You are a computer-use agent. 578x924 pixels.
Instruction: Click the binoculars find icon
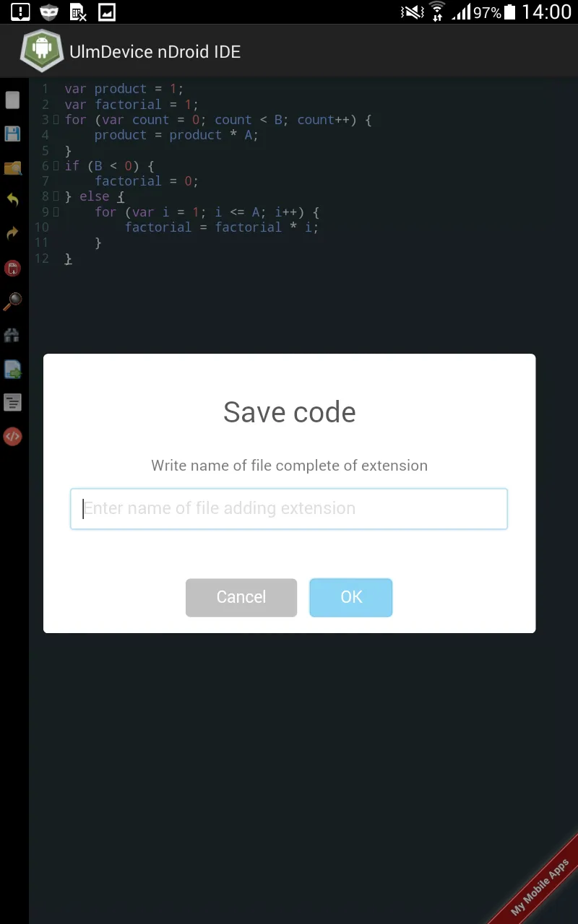12,336
